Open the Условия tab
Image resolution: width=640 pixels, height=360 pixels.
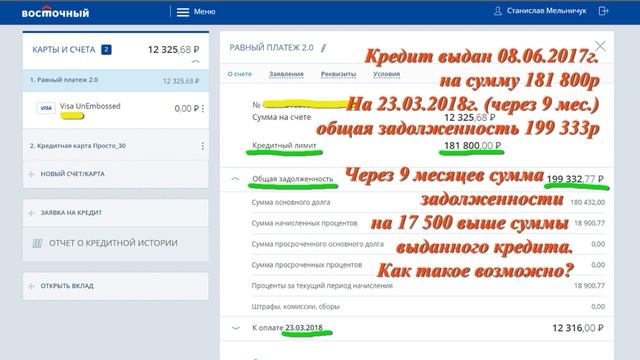[387, 74]
